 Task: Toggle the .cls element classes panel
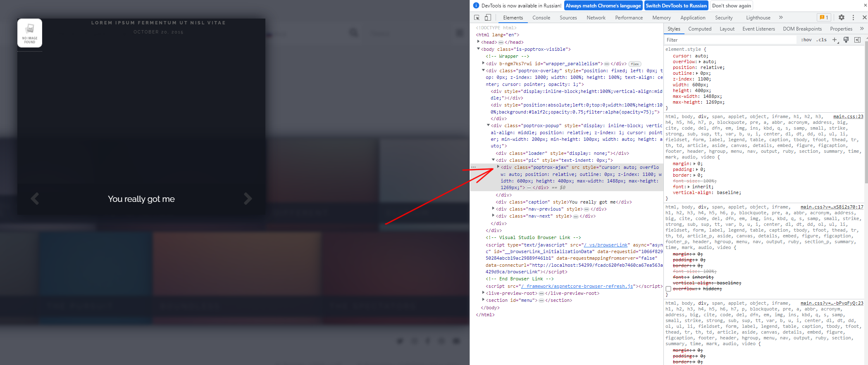(x=822, y=40)
